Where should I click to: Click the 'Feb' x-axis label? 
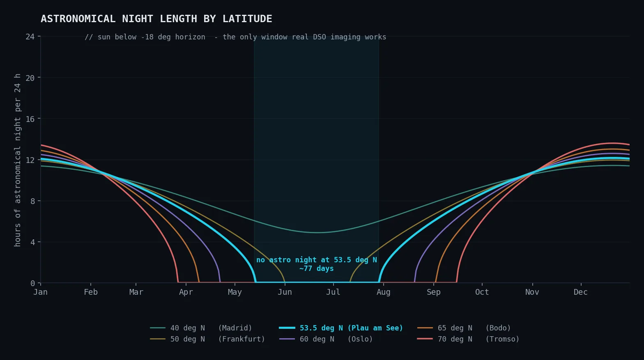[x=91, y=292]
